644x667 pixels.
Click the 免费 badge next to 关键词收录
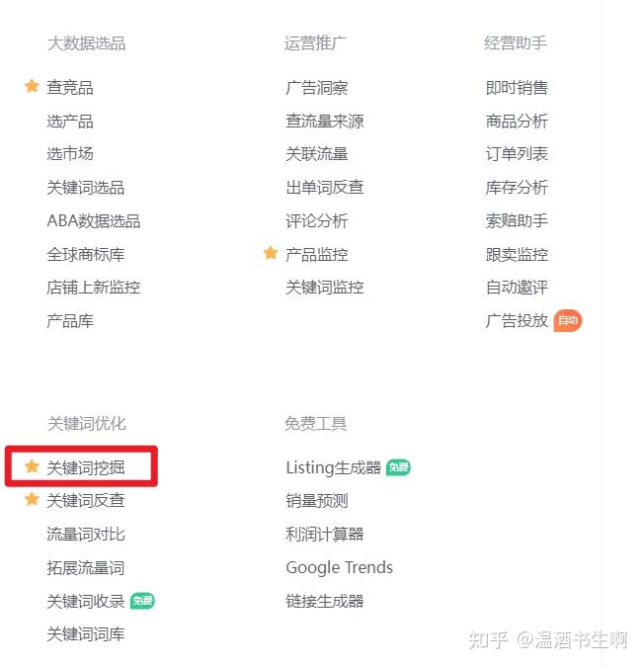[x=142, y=601]
